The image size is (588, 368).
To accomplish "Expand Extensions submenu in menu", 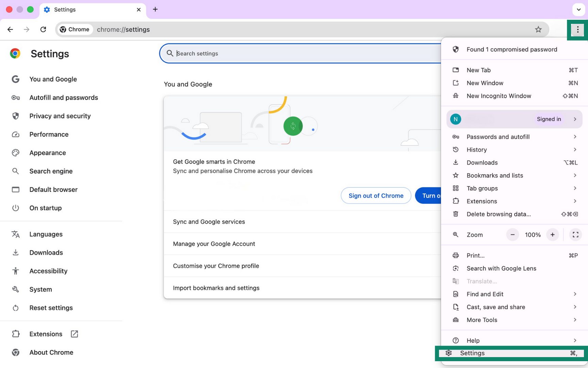I will pyautogui.click(x=514, y=201).
